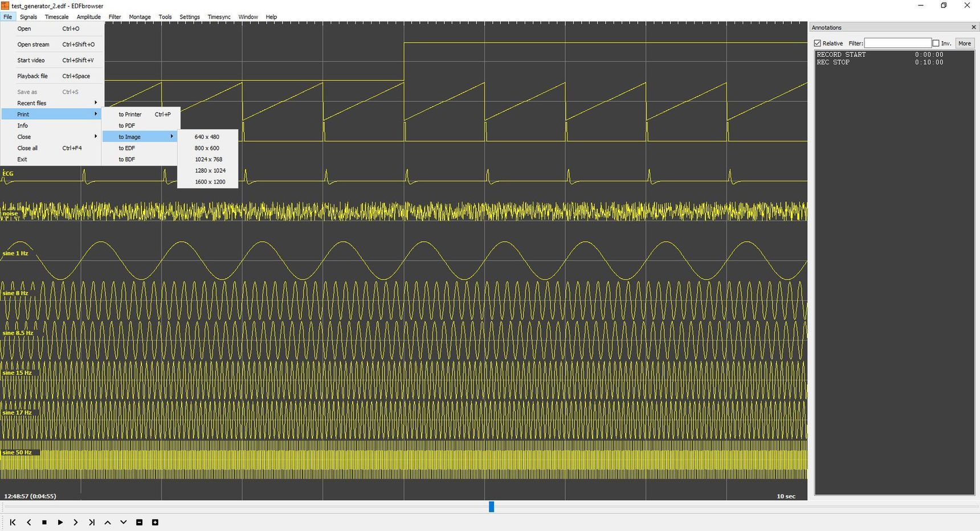Click the blue file position slider handle
Screen dimensions: 980x531
(x=491, y=507)
